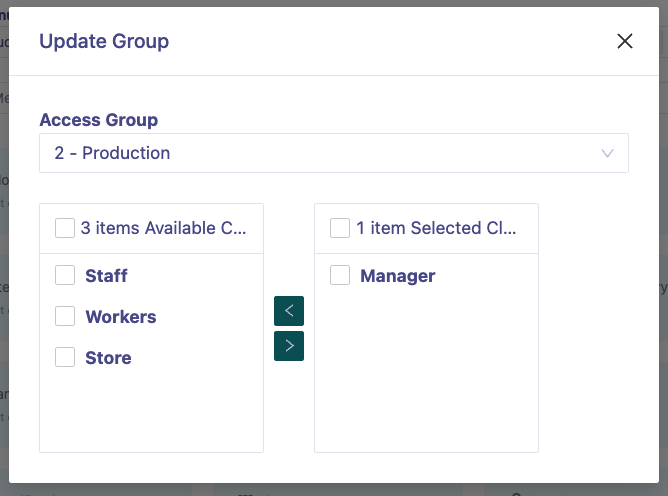The height and width of the screenshot is (496, 668).
Task: Expand the Access Group chevron arrow
Action: [607, 153]
